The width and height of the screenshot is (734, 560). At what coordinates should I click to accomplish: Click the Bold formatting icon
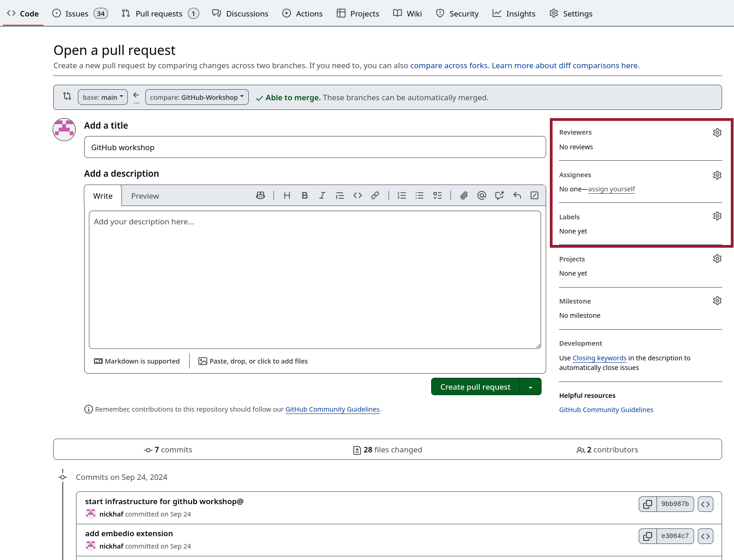coord(305,196)
